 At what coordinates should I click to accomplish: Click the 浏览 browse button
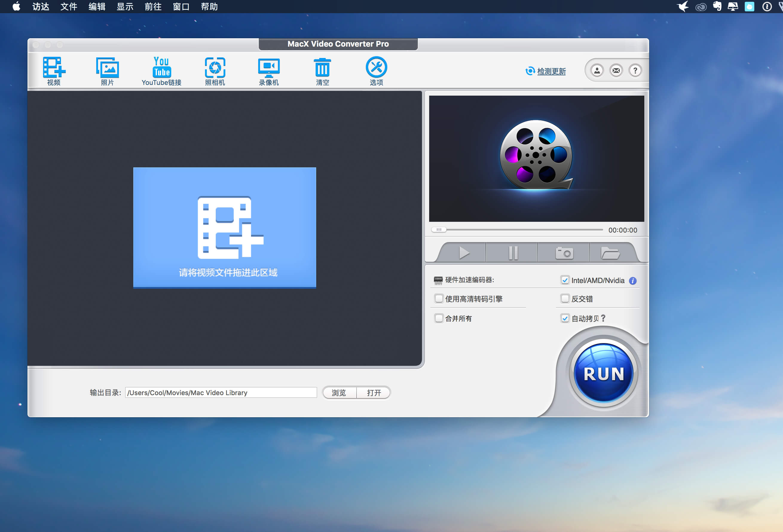point(339,392)
